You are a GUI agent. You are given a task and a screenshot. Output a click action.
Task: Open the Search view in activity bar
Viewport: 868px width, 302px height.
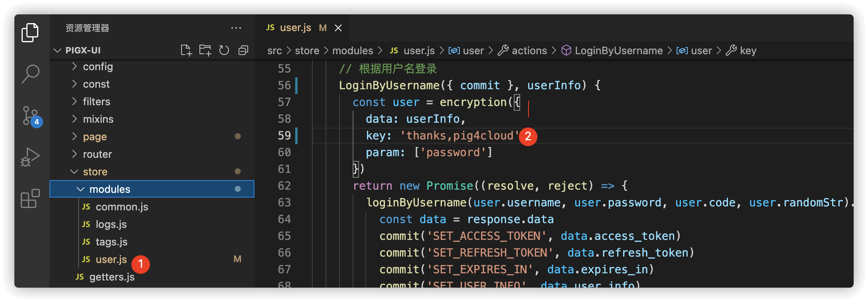(x=30, y=74)
